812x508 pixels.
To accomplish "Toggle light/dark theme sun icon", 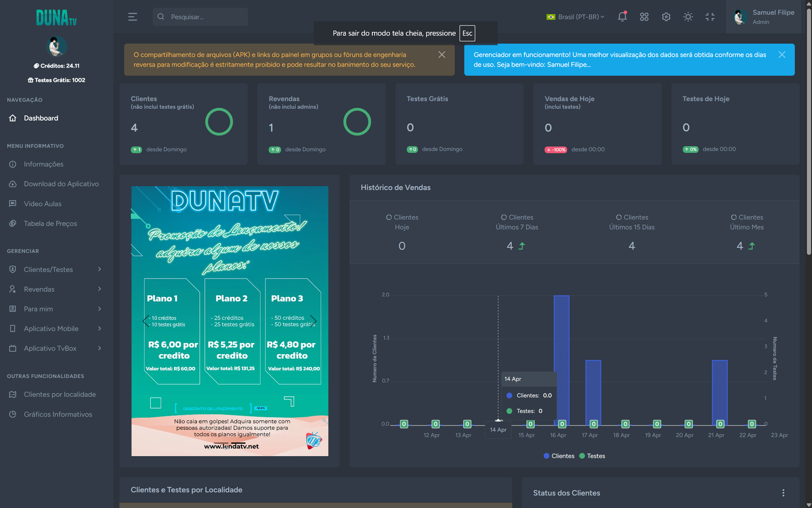I will (688, 17).
